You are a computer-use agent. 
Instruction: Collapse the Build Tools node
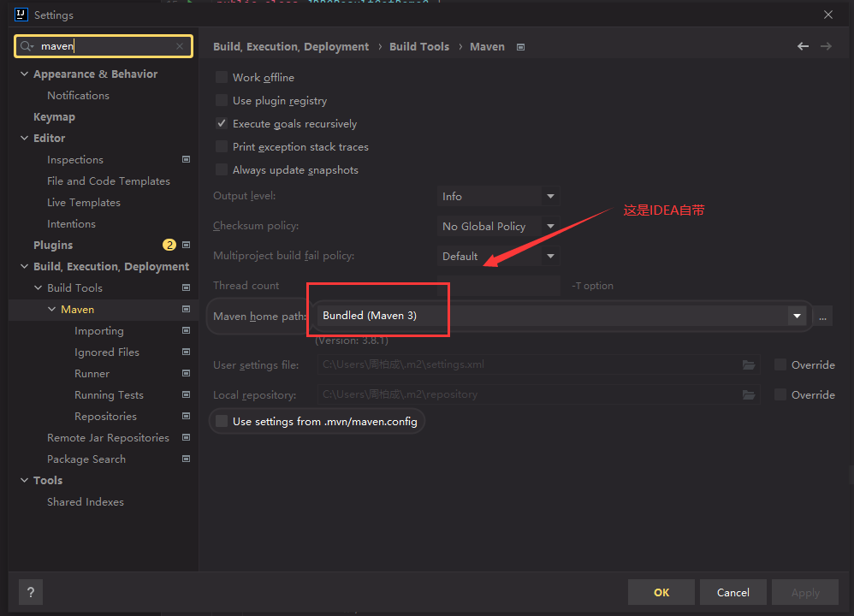(x=38, y=287)
